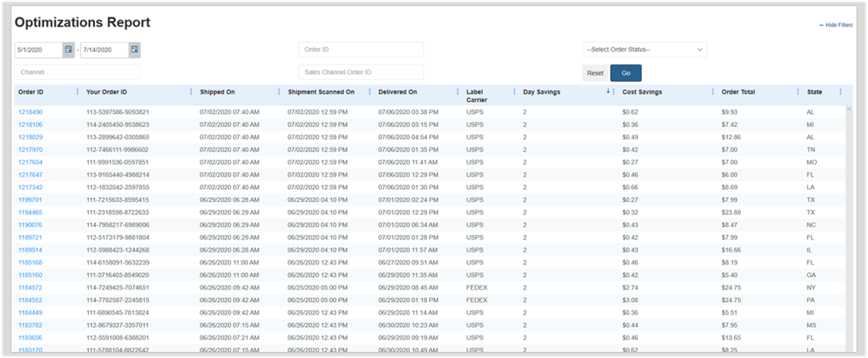This screenshot has height=358, width=868.
Task: Focus the Sales Channel Order ID field
Action: pyautogui.click(x=361, y=72)
